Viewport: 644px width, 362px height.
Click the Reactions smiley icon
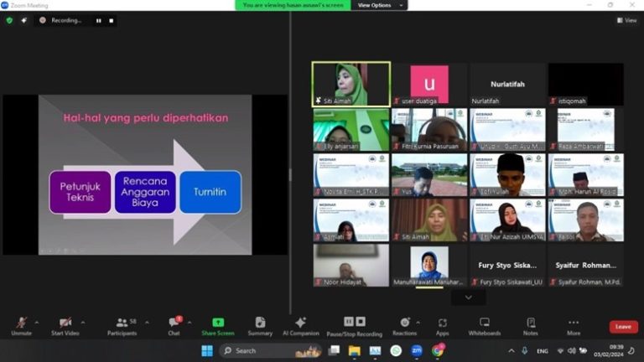tap(403, 323)
